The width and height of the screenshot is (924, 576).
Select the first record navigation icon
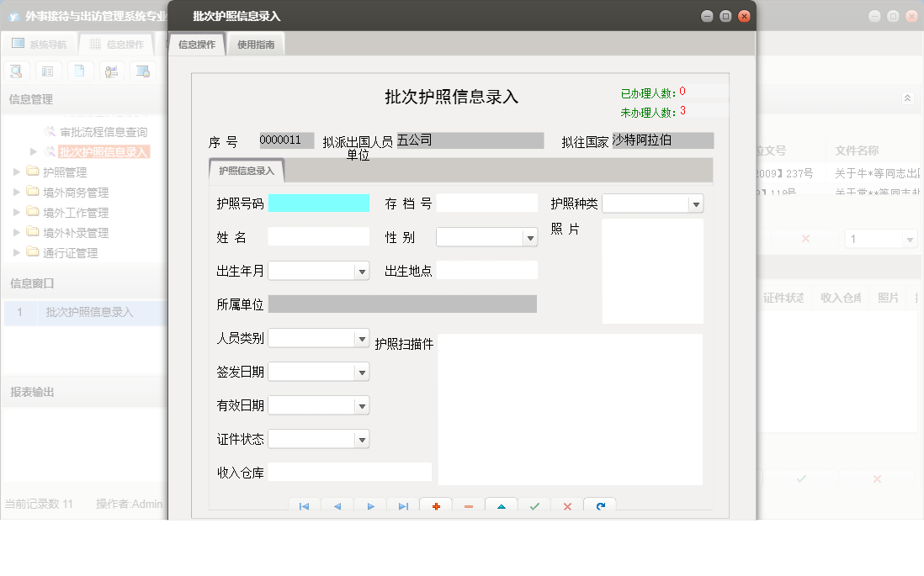305,506
